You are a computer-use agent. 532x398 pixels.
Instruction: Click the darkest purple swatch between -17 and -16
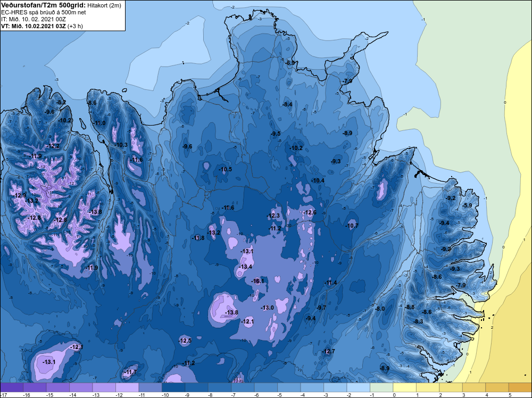pyautogui.click(x=12, y=387)
